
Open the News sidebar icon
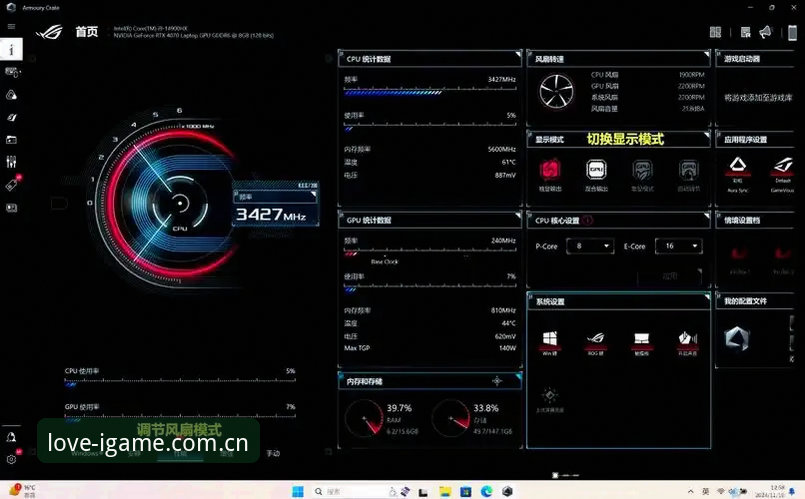click(11, 208)
